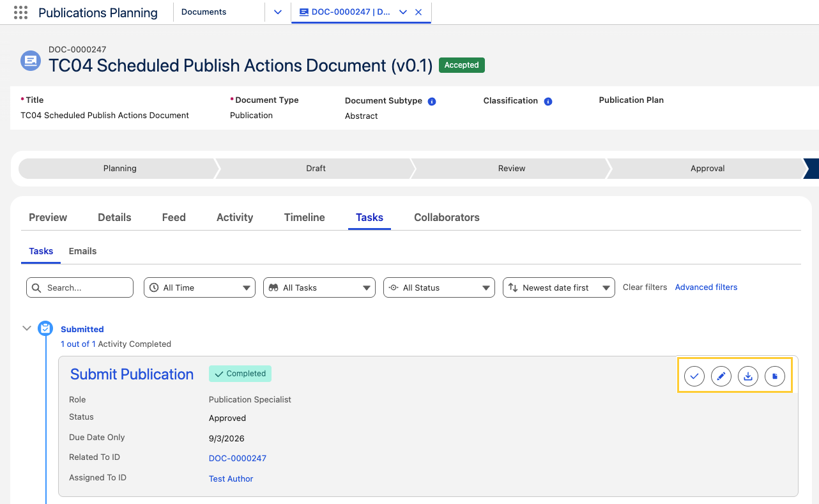
Task: Select the Tasks sub-tab
Action: [x=41, y=251]
